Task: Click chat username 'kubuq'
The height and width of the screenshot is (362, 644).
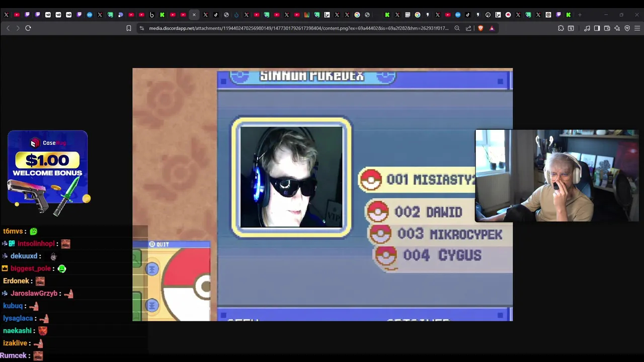Action: pyautogui.click(x=13, y=306)
